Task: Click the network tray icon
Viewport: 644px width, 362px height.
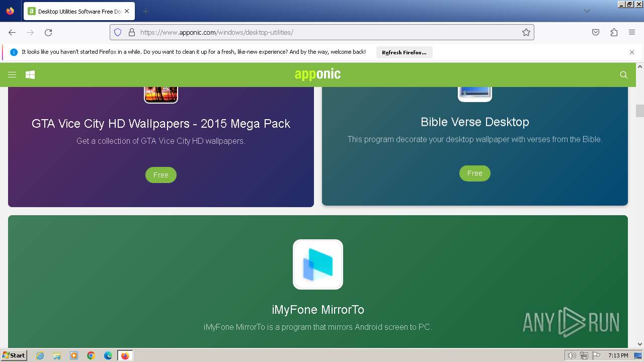Action: click(584, 355)
